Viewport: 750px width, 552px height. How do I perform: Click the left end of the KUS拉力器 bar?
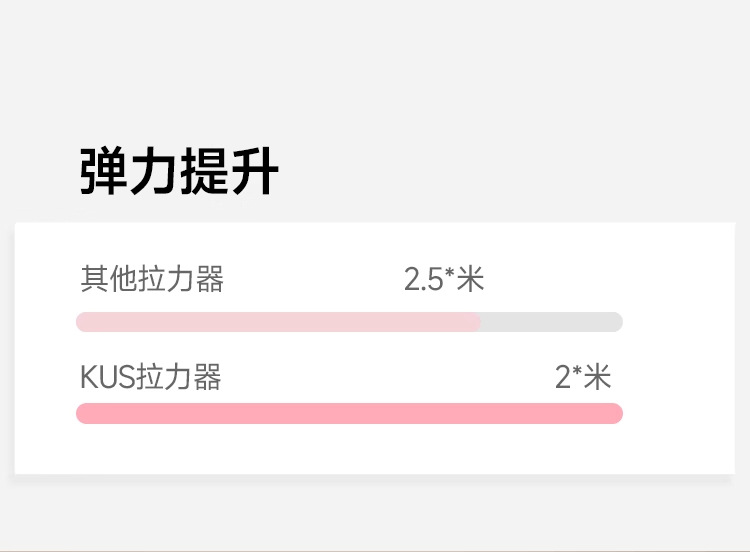tap(86, 413)
